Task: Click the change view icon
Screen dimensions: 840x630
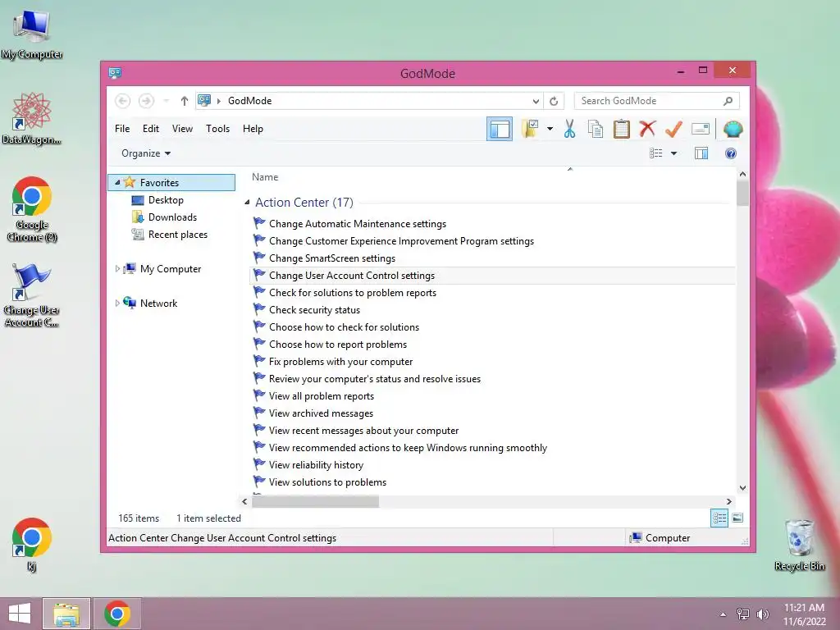Action: tap(655, 153)
